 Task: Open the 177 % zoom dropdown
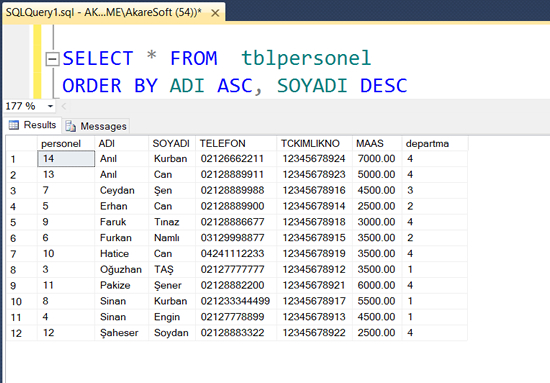pyautogui.click(x=51, y=106)
